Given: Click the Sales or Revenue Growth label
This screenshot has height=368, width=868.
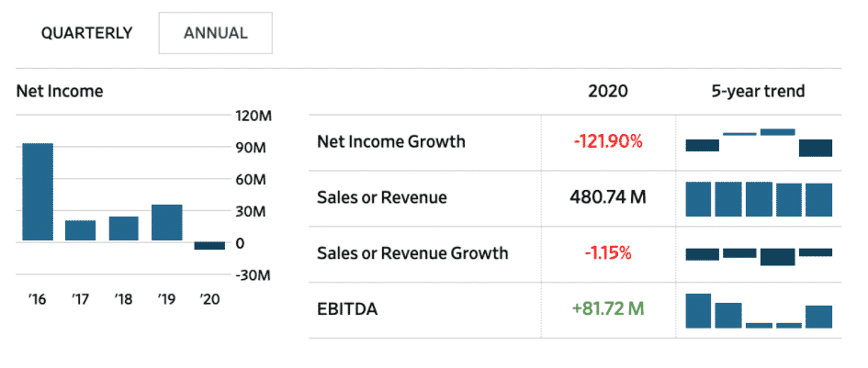Looking at the screenshot, I should click(411, 252).
